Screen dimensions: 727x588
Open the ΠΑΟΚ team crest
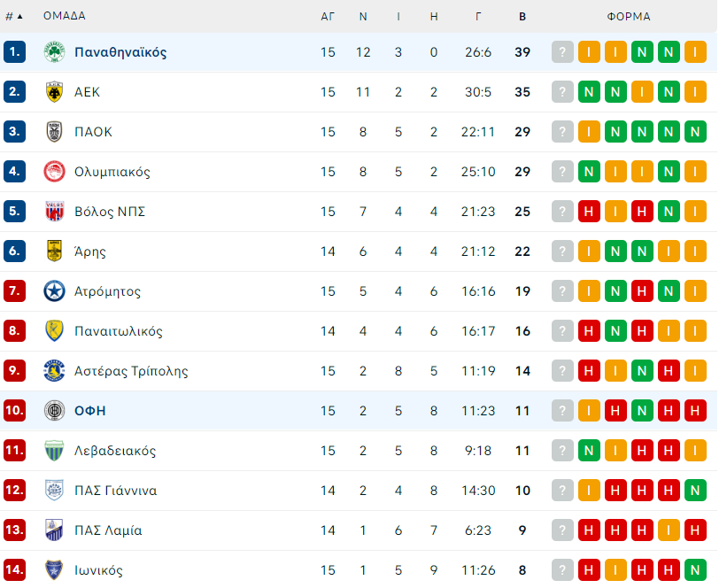54,132
